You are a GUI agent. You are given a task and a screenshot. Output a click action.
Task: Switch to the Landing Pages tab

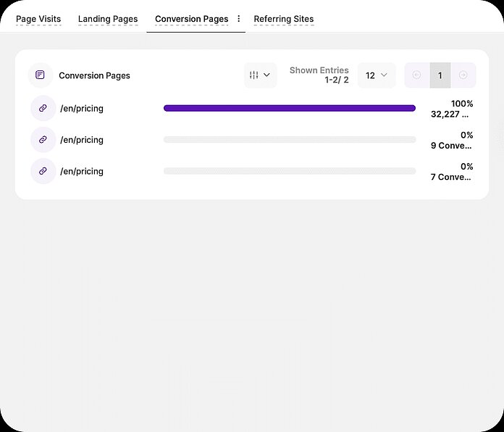108,19
